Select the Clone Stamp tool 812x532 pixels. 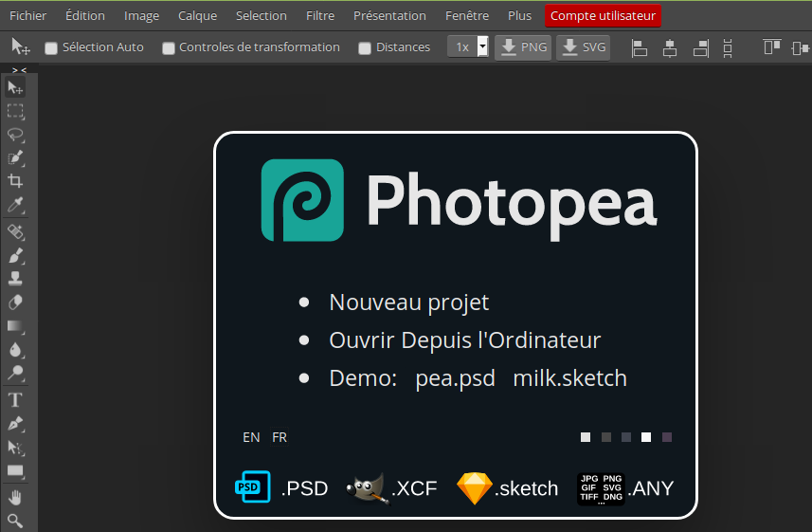pos(15,279)
